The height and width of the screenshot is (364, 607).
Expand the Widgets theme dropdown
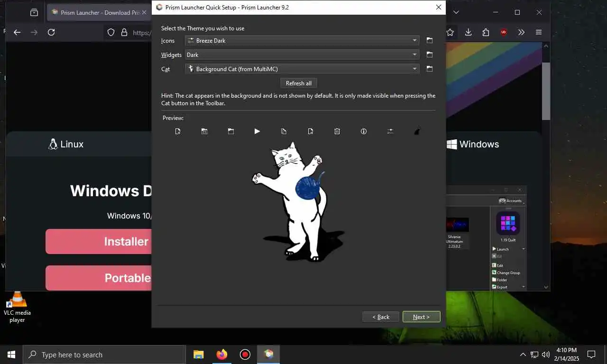point(415,55)
